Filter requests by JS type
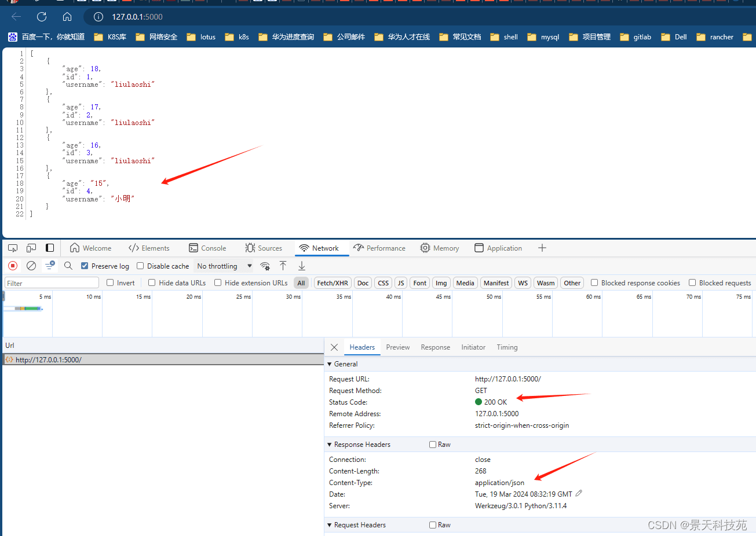Screen dimensions: 756x536 (401, 283)
